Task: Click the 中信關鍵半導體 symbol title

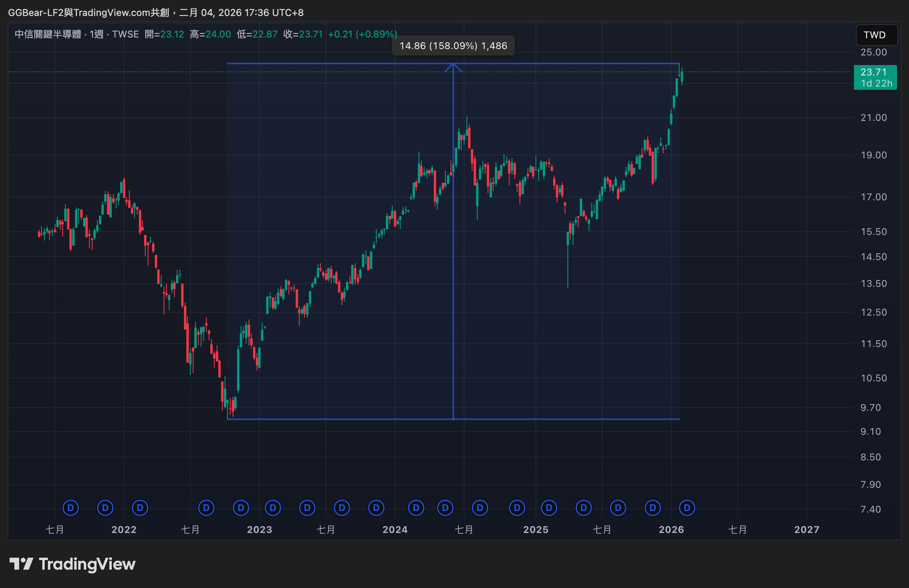Action: pos(48,34)
